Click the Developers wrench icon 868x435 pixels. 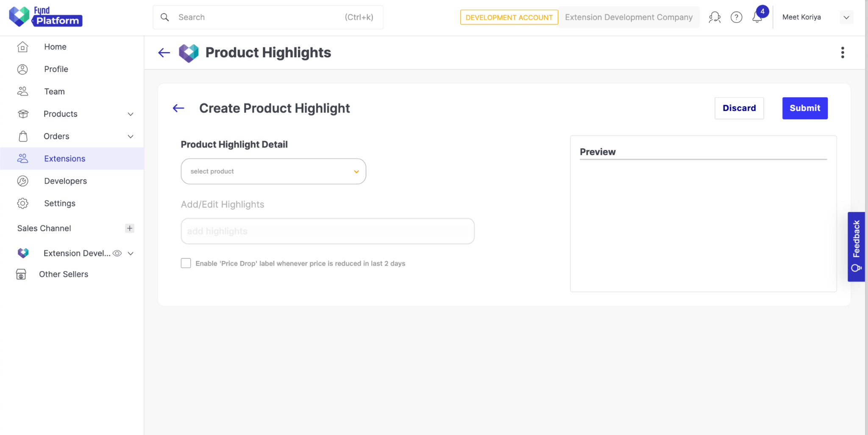point(23,181)
